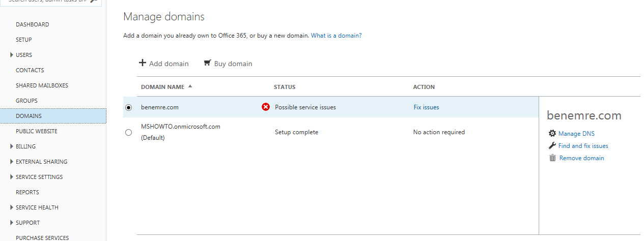Click MSHOWTO.onmicrosoft.com domain name
The height and width of the screenshot is (241, 644).
[181, 127]
